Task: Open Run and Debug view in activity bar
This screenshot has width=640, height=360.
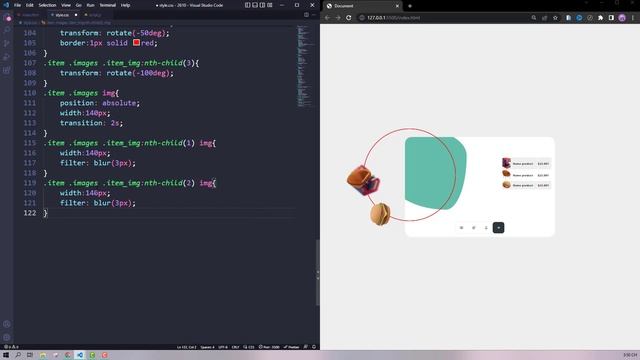Action: (x=7, y=57)
